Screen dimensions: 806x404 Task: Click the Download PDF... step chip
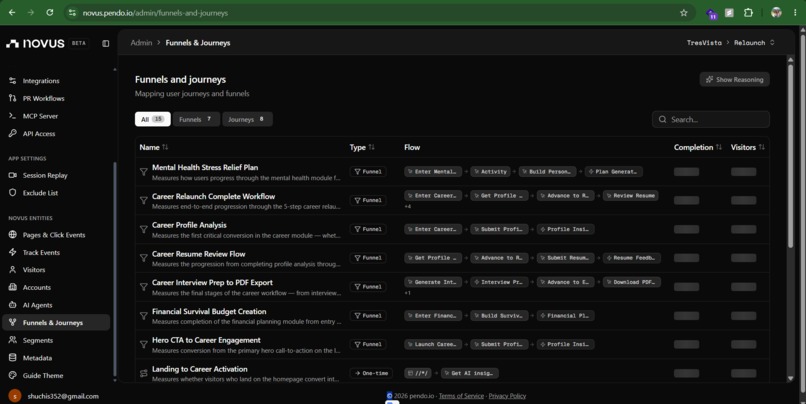632,282
